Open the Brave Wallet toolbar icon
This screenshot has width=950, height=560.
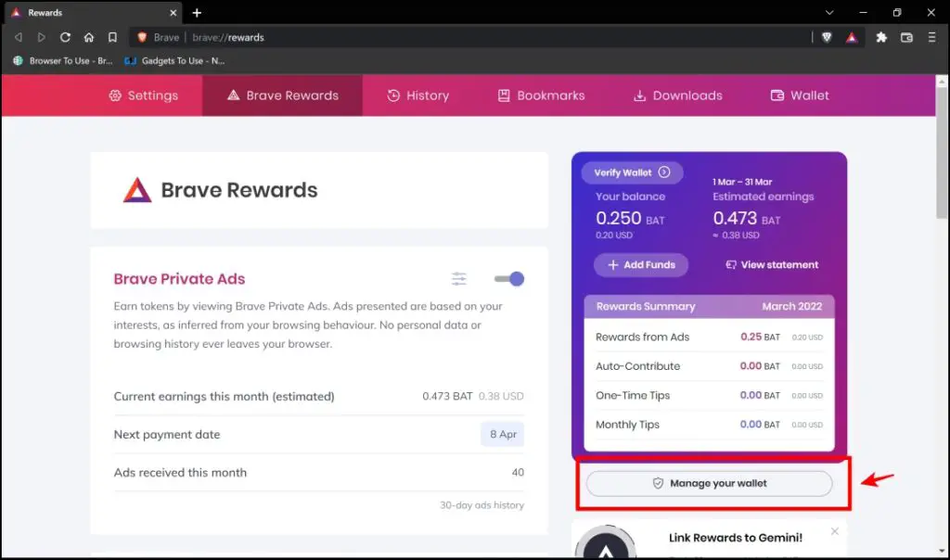tap(906, 37)
